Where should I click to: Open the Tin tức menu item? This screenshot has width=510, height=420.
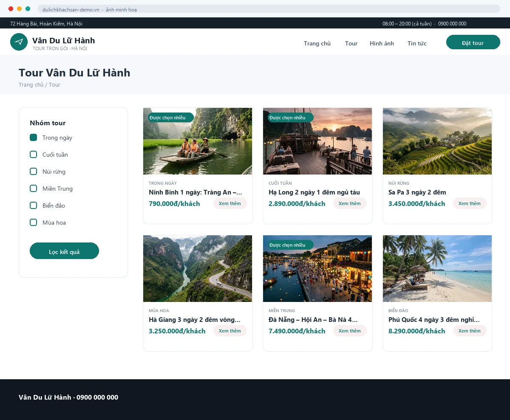417,43
